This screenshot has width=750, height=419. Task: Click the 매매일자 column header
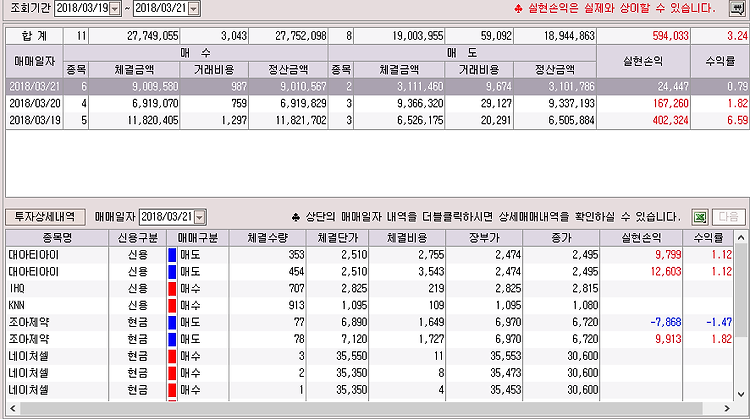34,61
